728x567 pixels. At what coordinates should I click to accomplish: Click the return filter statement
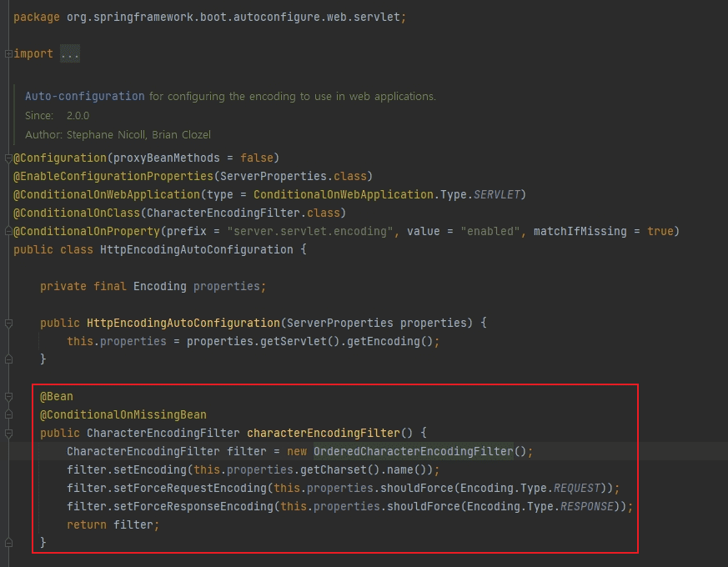click(x=113, y=524)
